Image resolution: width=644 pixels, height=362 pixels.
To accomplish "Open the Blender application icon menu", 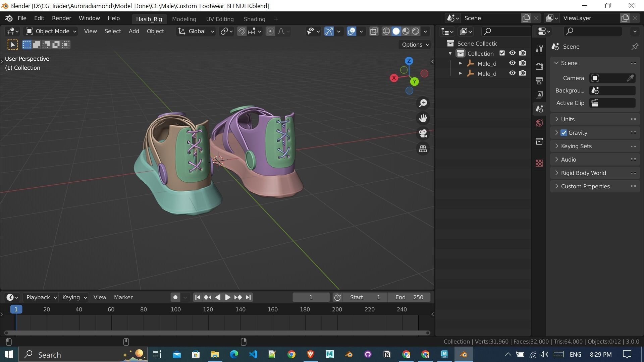I will coord(9,18).
